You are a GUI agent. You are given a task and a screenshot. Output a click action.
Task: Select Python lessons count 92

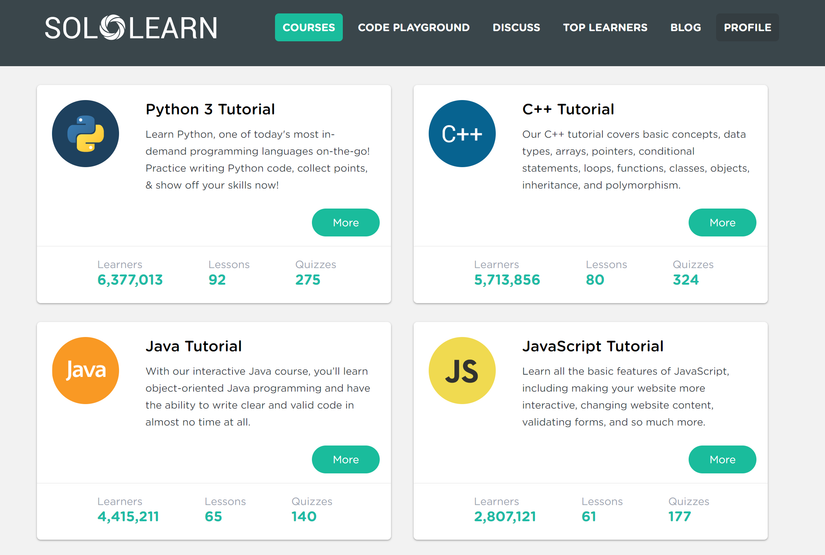point(217,280)
